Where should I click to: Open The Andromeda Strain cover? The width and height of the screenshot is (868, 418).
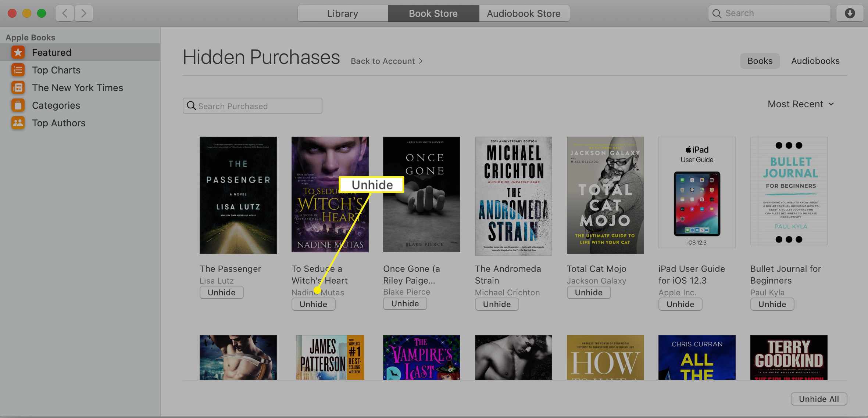pos(514,196)
